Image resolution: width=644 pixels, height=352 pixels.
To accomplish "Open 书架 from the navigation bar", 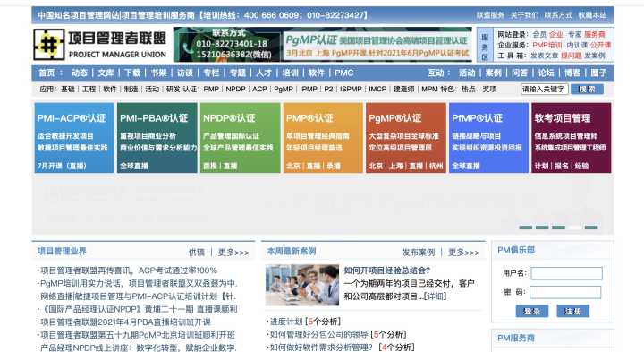I will coord(158,73).
